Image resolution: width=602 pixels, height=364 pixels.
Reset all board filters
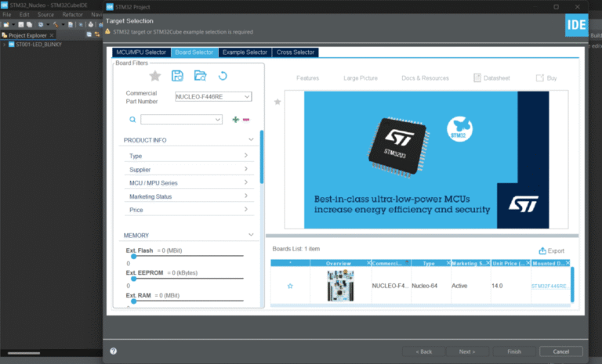(223, 76)
